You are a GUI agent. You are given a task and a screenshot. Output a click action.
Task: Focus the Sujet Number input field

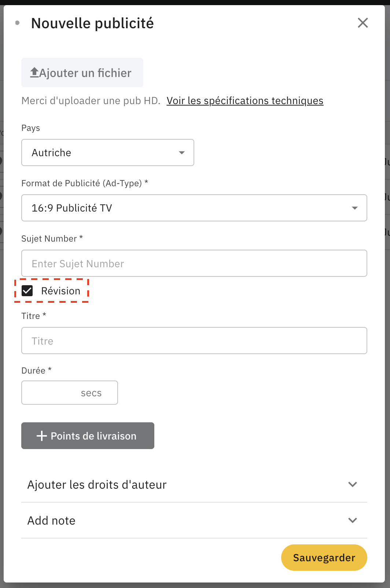(194, 263)
